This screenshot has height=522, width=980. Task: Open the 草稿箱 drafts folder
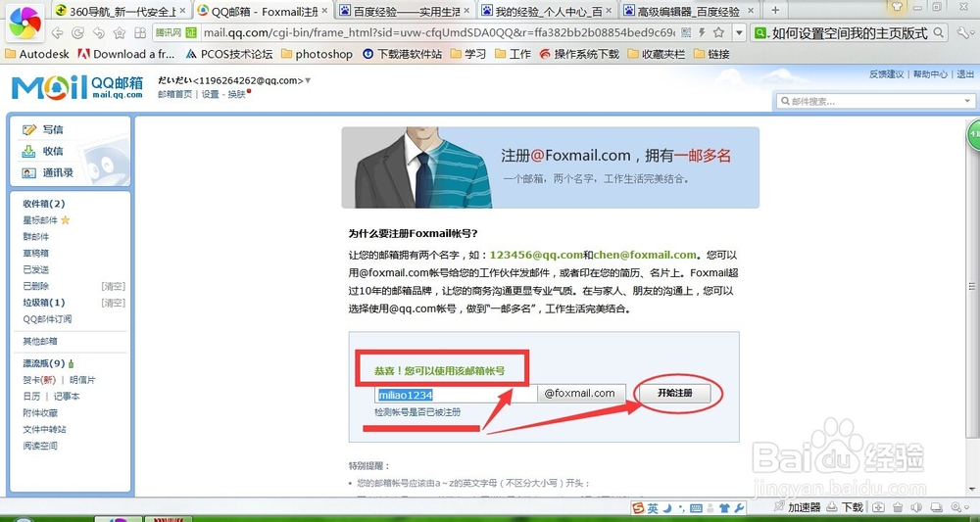click(35, 253)
